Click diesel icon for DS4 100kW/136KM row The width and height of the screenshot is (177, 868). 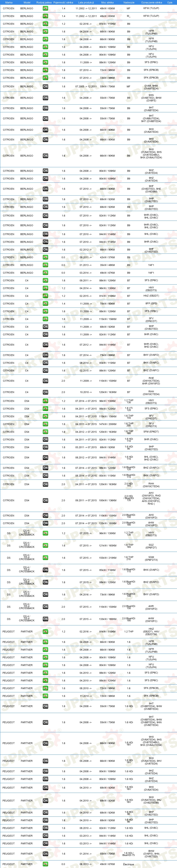(45, 500)
